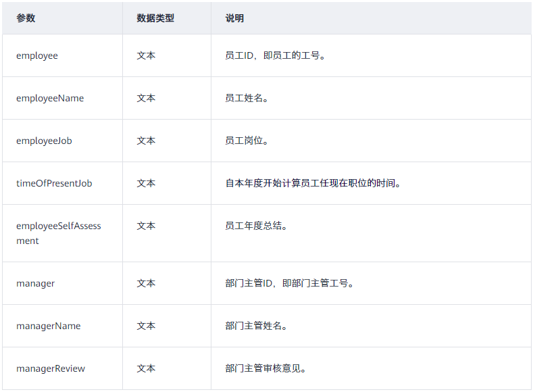The height and width of the screenshot is (392, 533).
Task: Select the employeeSelfAssessment parameter cell
Action: click(x=58, y=233)
